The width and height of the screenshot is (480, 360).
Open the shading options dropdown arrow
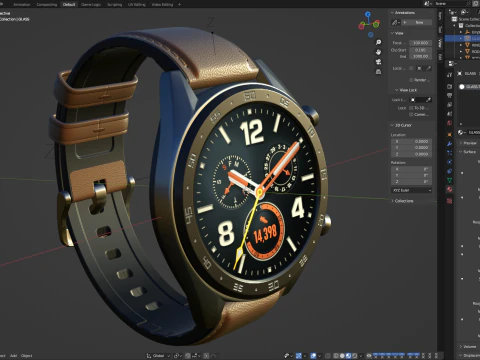361,356
